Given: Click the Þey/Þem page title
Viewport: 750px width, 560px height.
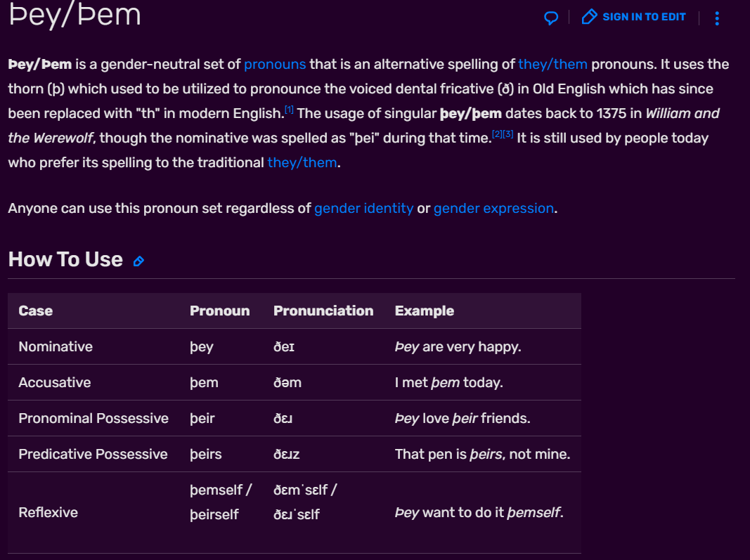Looking at the screenshot, I should click(75, 15).
